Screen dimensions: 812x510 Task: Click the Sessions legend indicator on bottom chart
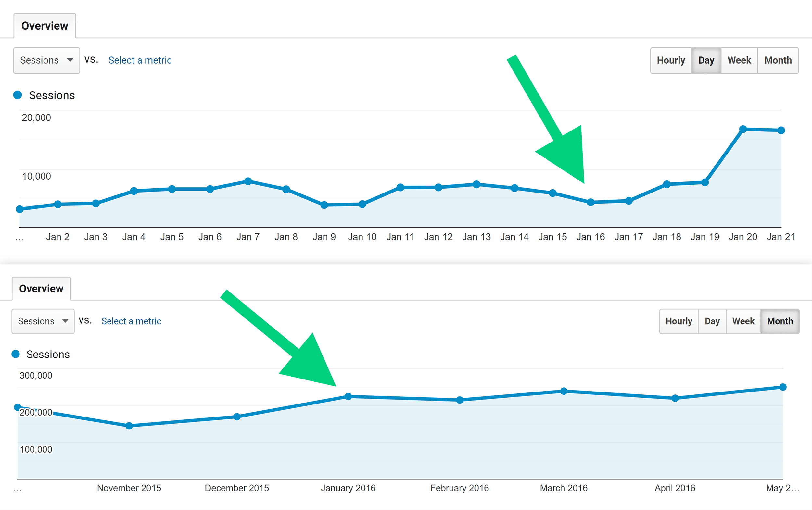16,354
